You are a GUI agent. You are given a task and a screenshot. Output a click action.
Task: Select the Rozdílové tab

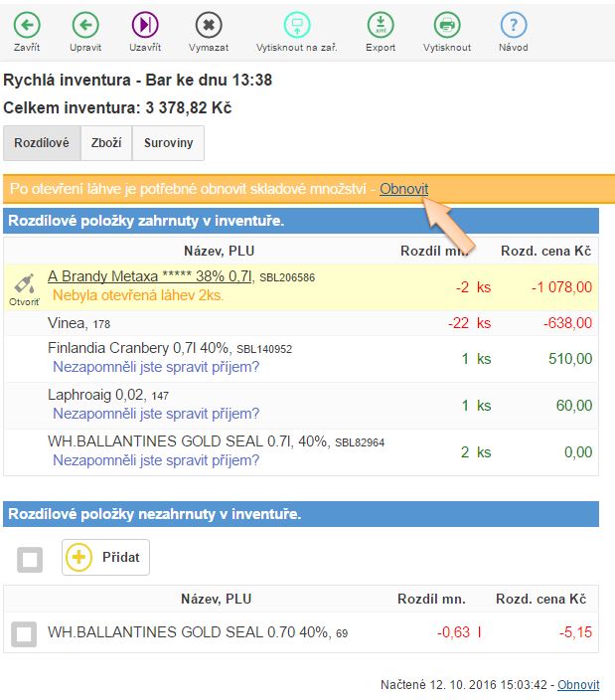(x=42, y=143)
